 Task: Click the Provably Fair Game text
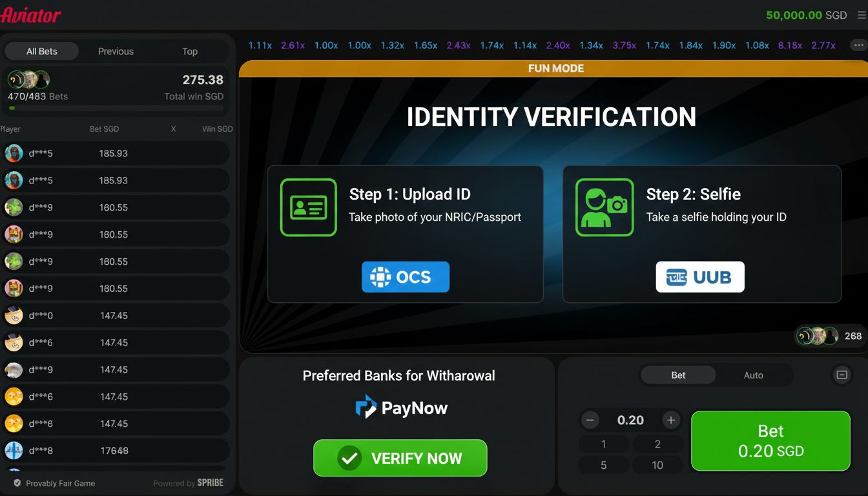pyautogui.click(x=61, y=483)
